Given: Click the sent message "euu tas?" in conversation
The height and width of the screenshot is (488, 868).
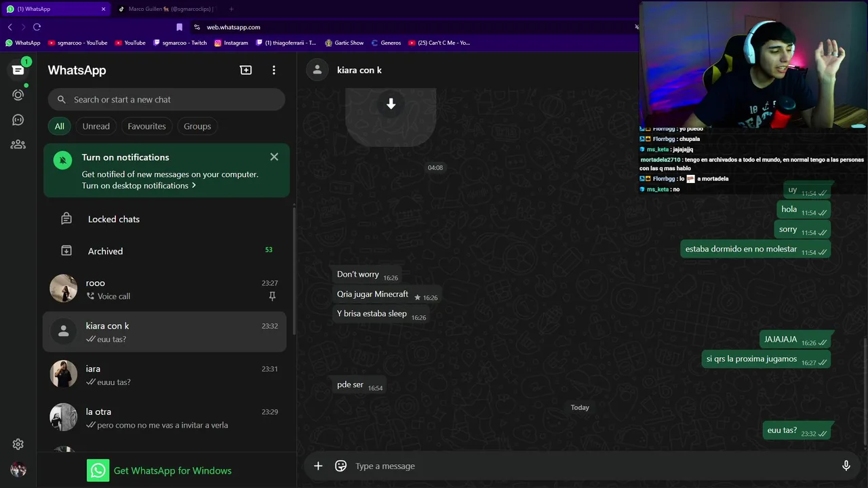Looking at the screenshot, I should 797,430.
